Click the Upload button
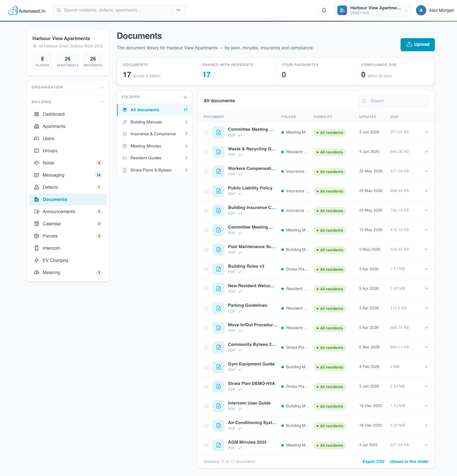The image size is (457, 476). click(x=418, y=45)
